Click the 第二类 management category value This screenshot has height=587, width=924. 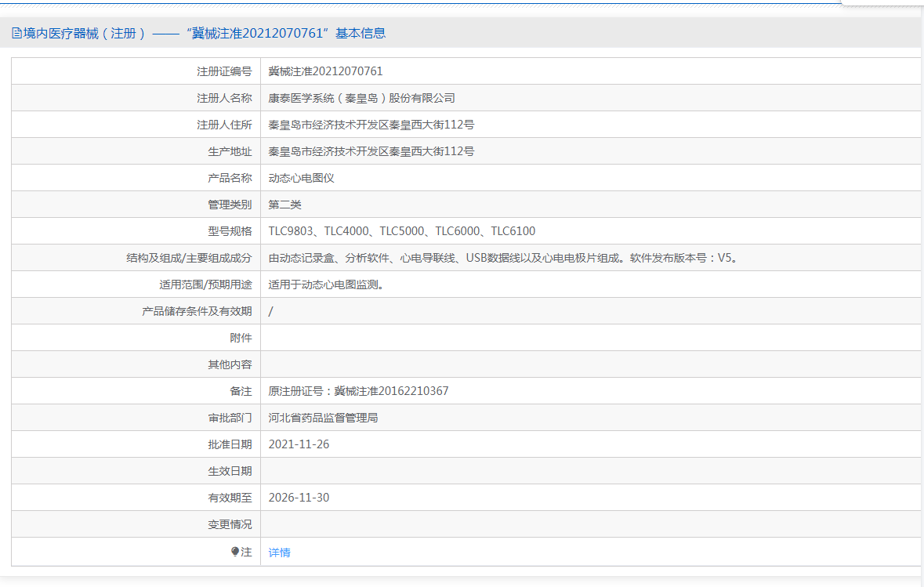[284, 205]
